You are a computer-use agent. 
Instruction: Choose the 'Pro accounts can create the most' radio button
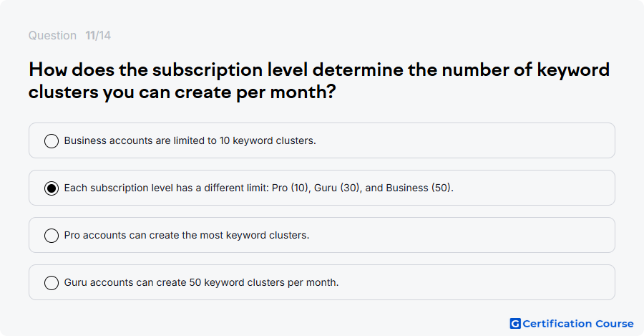click(x=52, y=235)
